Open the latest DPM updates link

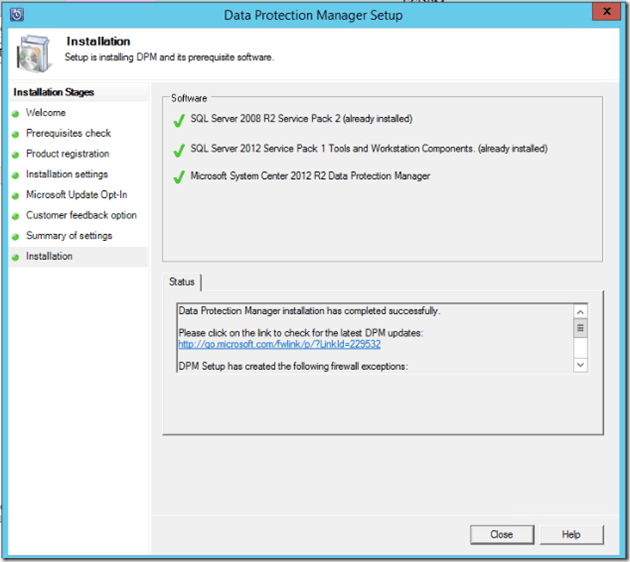pyautogui.click(x=279, y=344)
